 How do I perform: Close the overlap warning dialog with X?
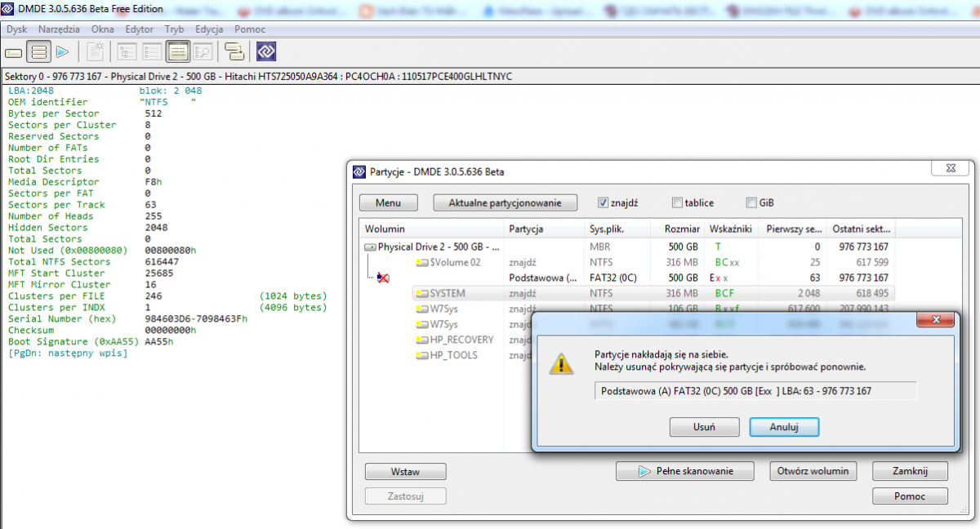(x=937, y=319)
